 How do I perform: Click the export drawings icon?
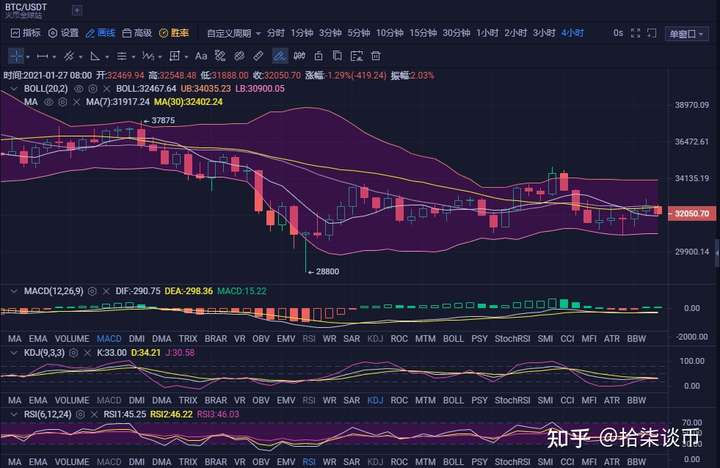356,56
